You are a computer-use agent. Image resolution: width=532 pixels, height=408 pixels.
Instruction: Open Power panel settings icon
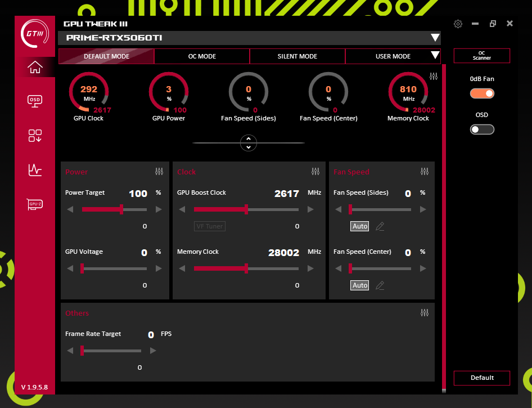point(159,172)
